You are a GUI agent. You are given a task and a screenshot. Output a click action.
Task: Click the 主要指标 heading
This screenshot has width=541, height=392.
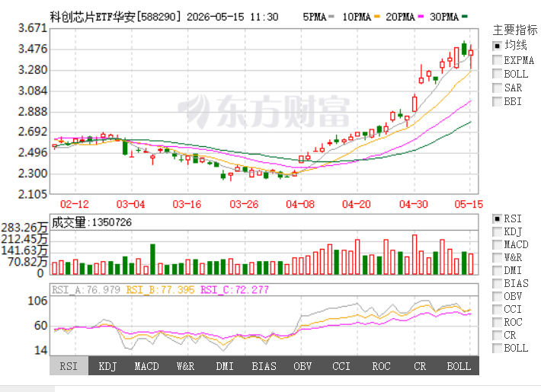tap(515, 30)
